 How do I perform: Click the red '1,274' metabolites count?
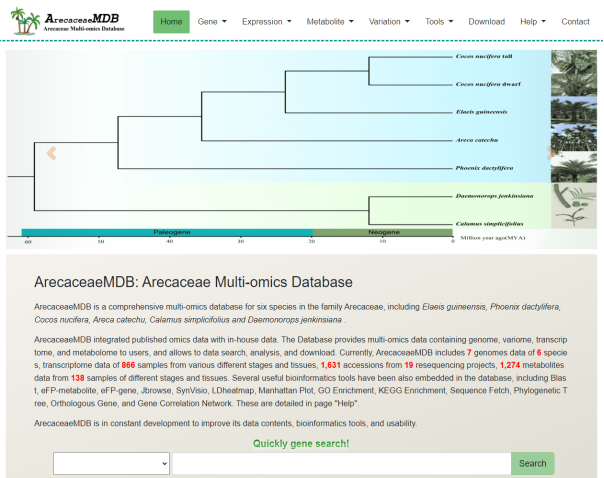click(x=510, y=365)
